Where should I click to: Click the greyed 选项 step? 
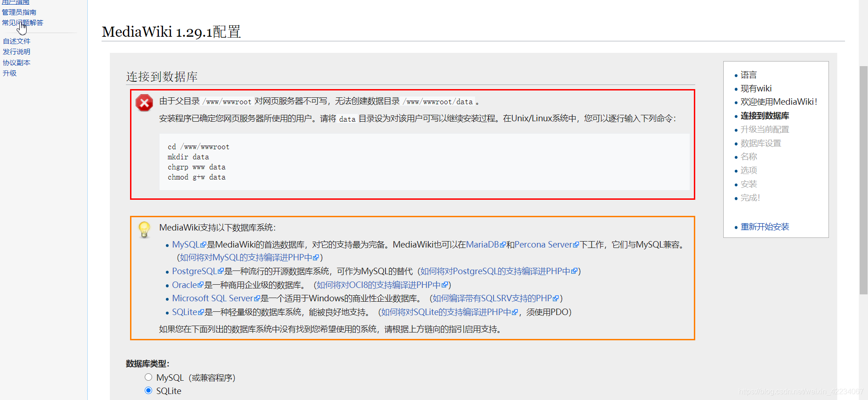click(x=749, y=170)
